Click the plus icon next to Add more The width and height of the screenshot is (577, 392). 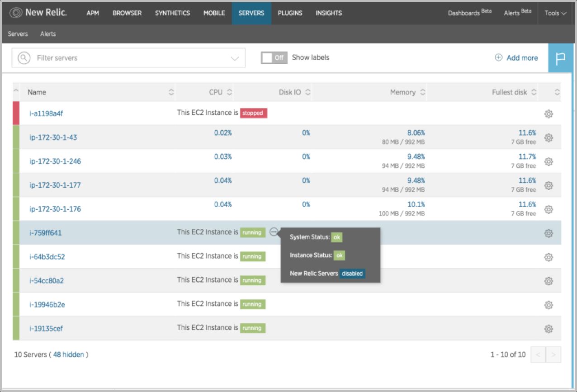[498, 58]
